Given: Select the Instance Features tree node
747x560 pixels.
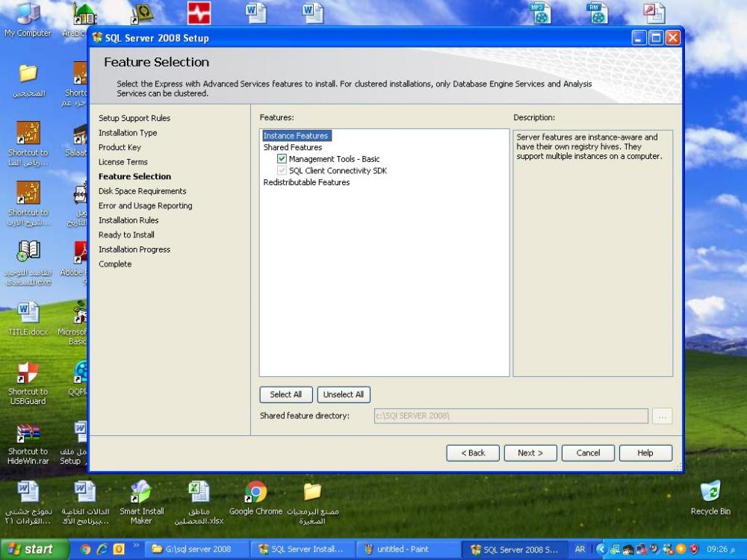Looking at the screenshot, I should 296,136.
